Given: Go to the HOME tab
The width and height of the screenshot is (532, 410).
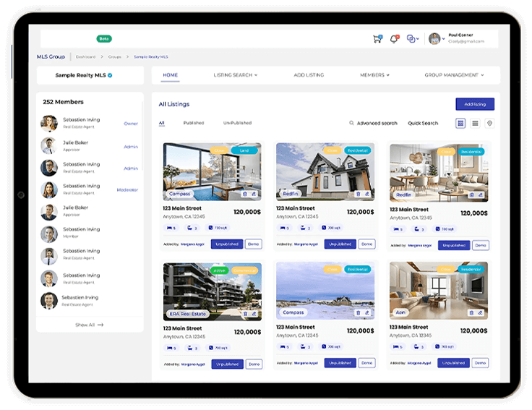Looking at the screenshot, I should (171, 75).
